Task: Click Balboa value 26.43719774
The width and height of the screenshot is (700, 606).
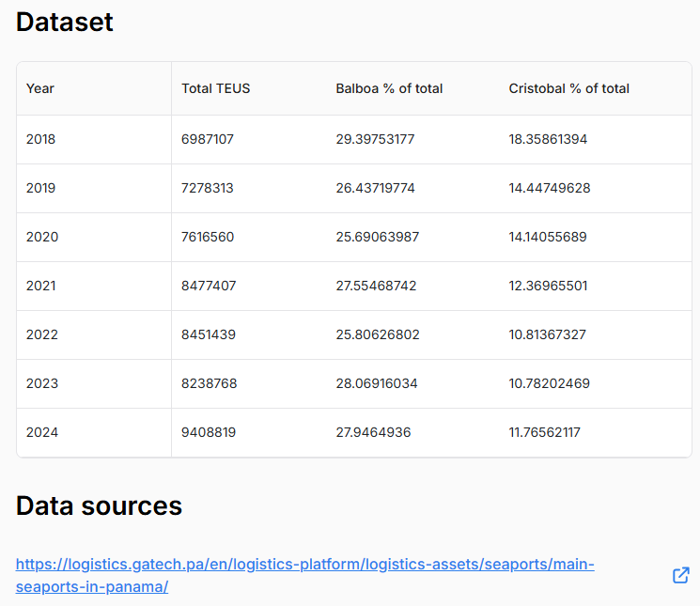Action: (376, 188)
